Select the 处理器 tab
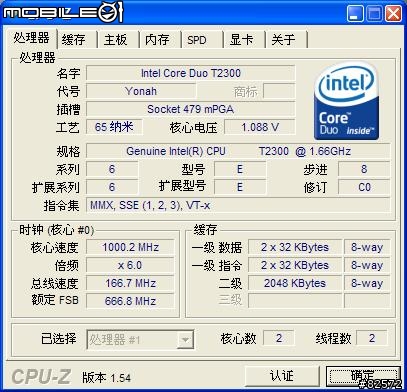This screenshot has width=407, height=392. (31, 38)
